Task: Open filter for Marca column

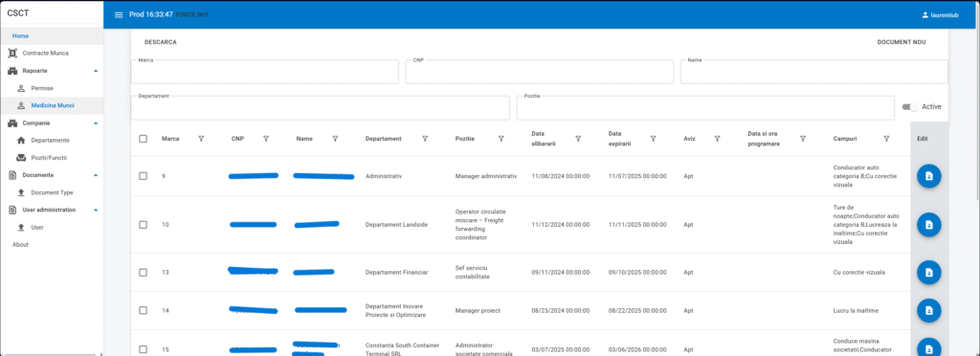Action: tap(201, 139)
